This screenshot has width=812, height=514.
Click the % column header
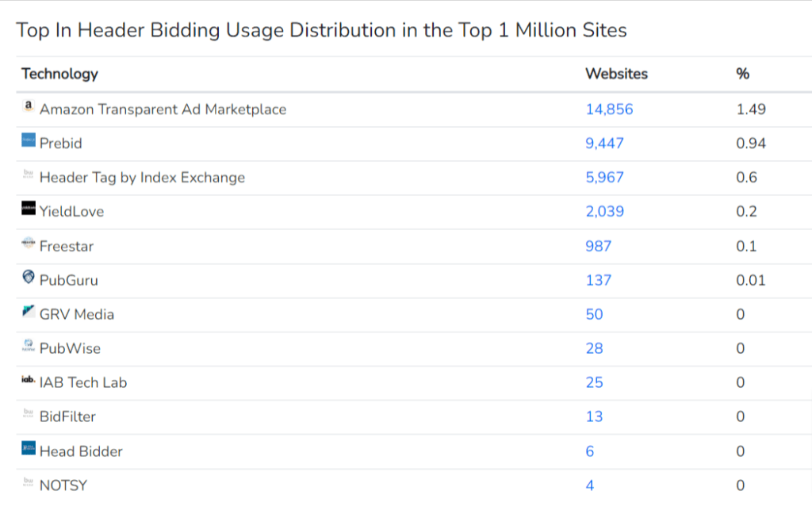[742, 74]
